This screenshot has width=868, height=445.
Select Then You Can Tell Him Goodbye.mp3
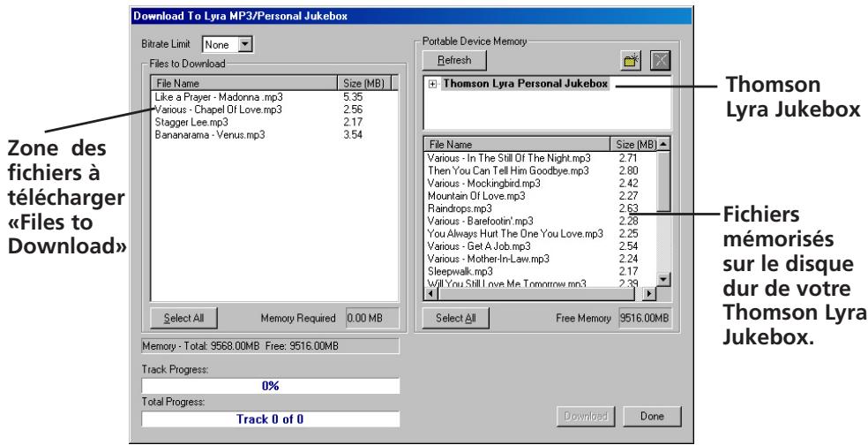click(508, 170)
